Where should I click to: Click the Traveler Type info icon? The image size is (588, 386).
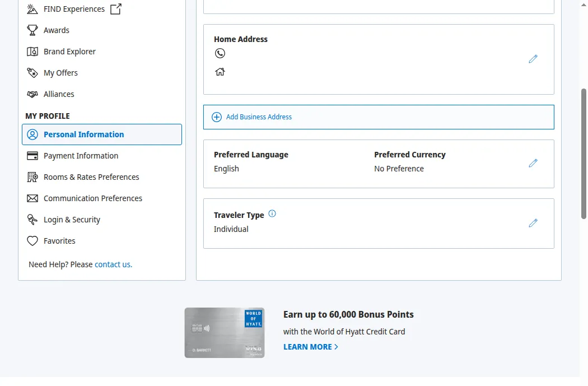click(272, 213)
